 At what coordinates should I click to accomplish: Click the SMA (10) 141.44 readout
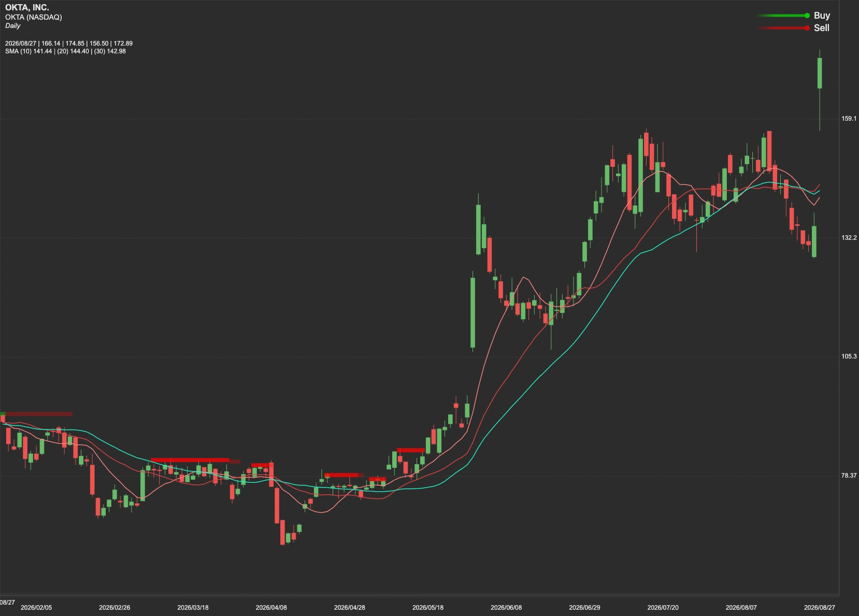click(28, 51)
